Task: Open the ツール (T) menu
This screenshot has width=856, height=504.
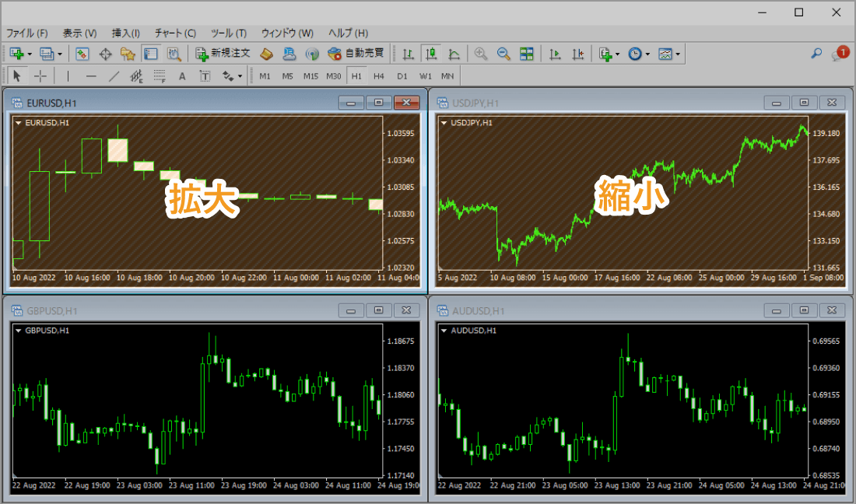Action: point(228,33)
